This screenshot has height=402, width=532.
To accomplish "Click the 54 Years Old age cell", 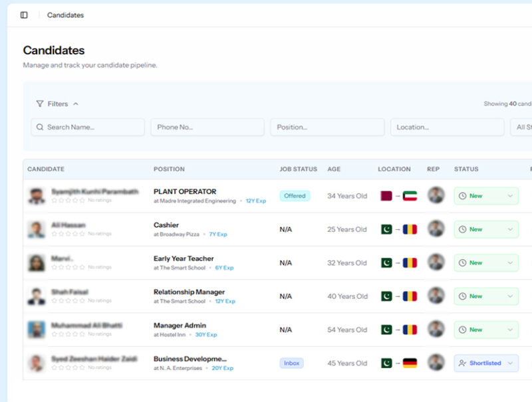I will (x=347, y=330).
